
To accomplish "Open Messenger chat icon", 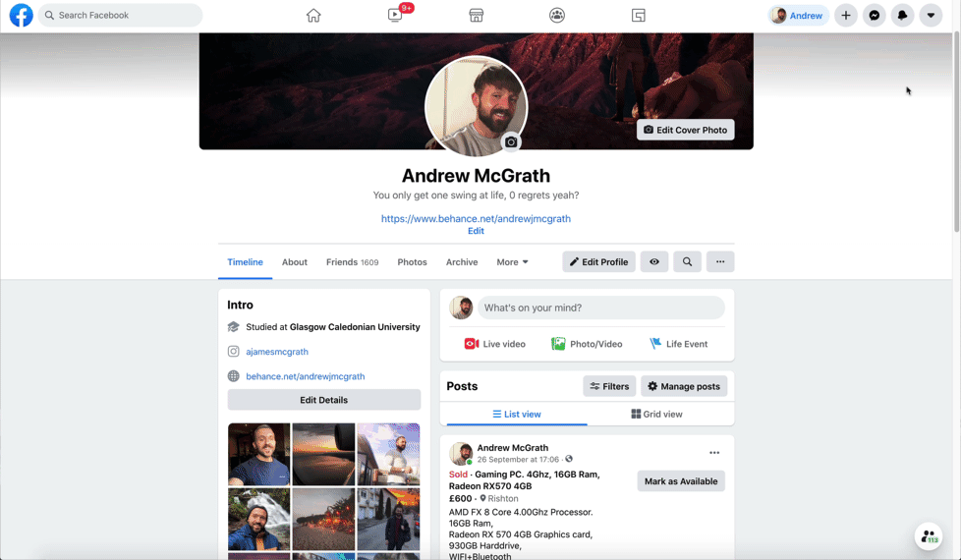I will (x=874, y=16).
